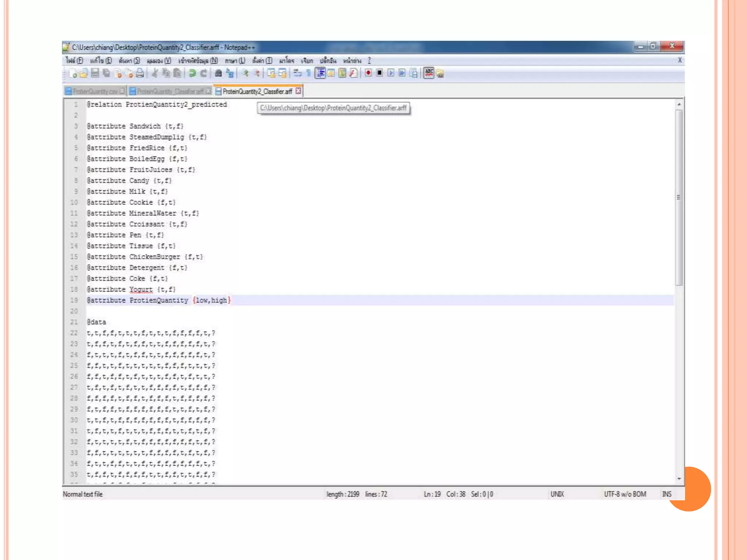Click the UTF-8 w/o BOM status field
This screenshot has height=560, width=747.
[625, 494]
